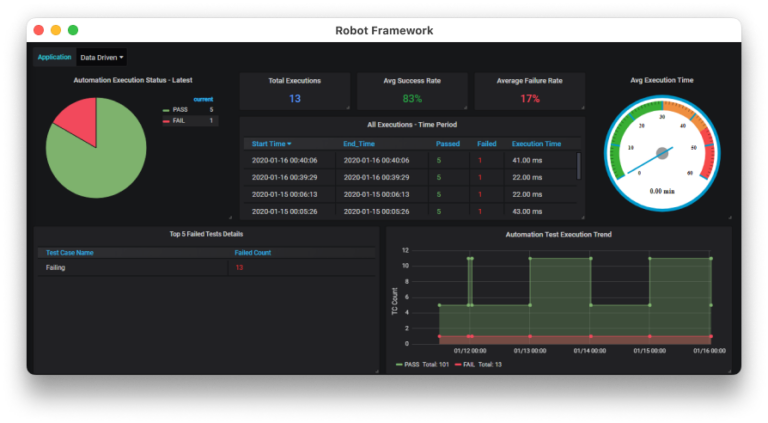Click the 43.00 ms execution time cell
This screenshot has height=423, width=768.
pos(527,212)
